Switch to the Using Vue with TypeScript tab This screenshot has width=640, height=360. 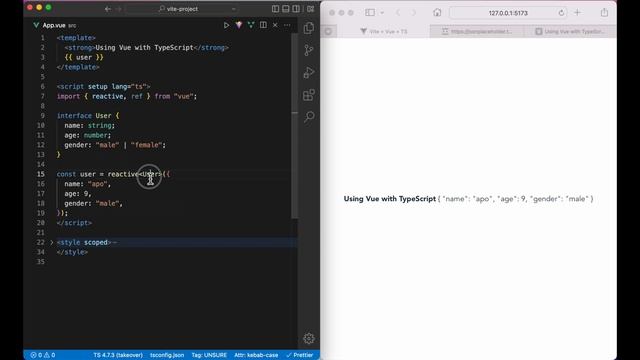[570, 31]
